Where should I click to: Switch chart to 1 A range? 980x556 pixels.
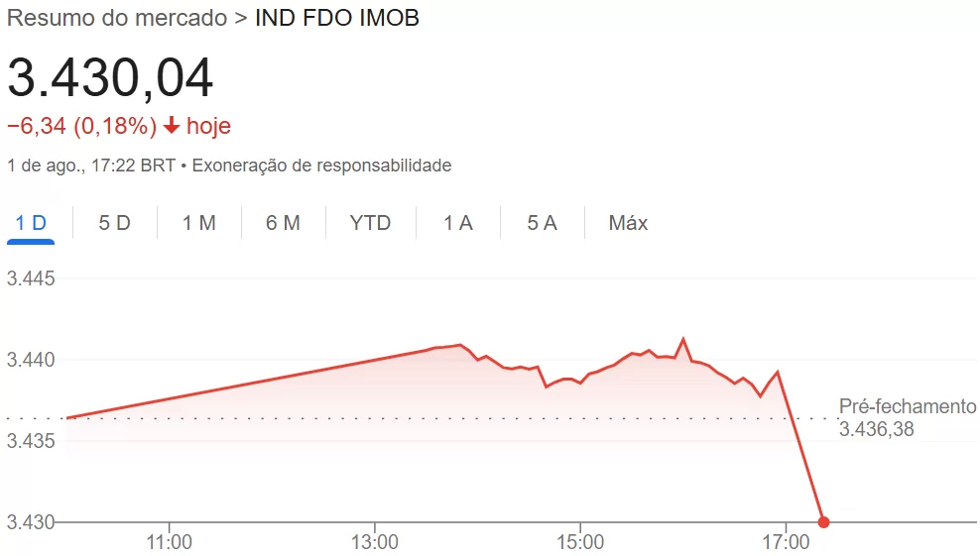[458, 223]
